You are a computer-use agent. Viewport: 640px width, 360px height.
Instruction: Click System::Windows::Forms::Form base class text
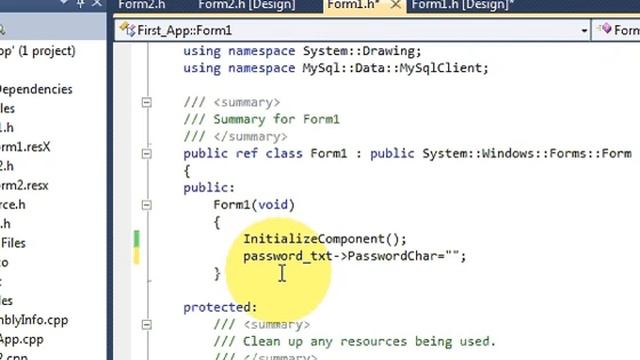pyautogui.click(x=527, y=153)
